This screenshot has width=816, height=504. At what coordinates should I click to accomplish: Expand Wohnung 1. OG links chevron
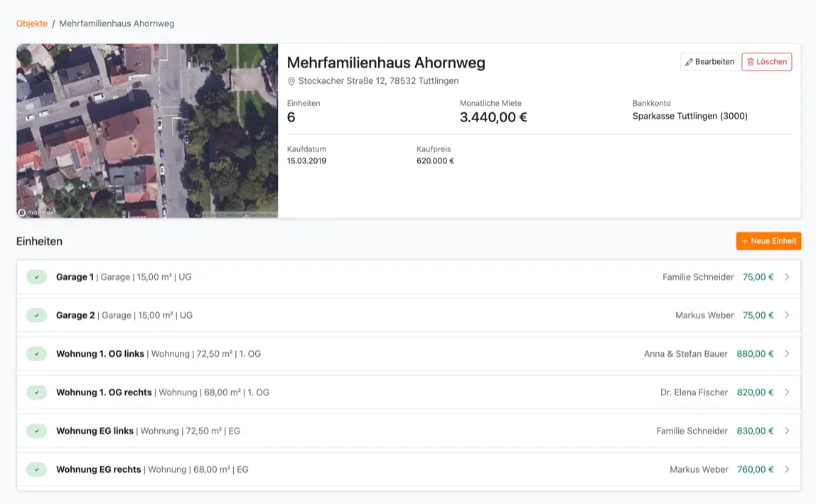click(787, 353)
